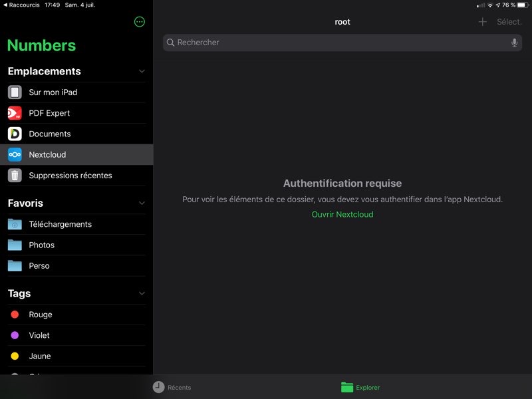
Task: Collapse the Tags section
Action: 142,293
